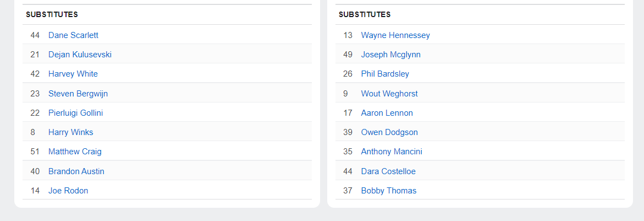644x221 pixels.
Task: Click Bobby Thomas's name
Action: 389,191
